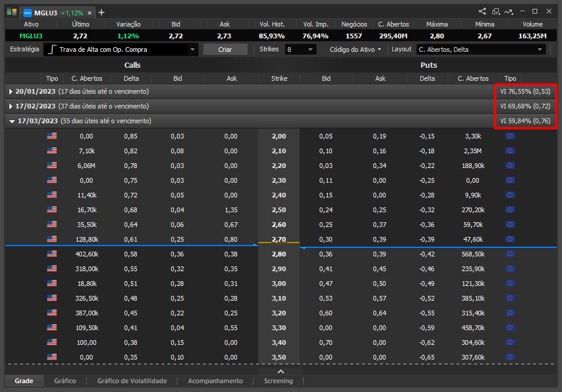Image resolution: width=562 pixels, height=392 pixels.
Task: Switch to the Grade tab
Action: coord(24,381)
